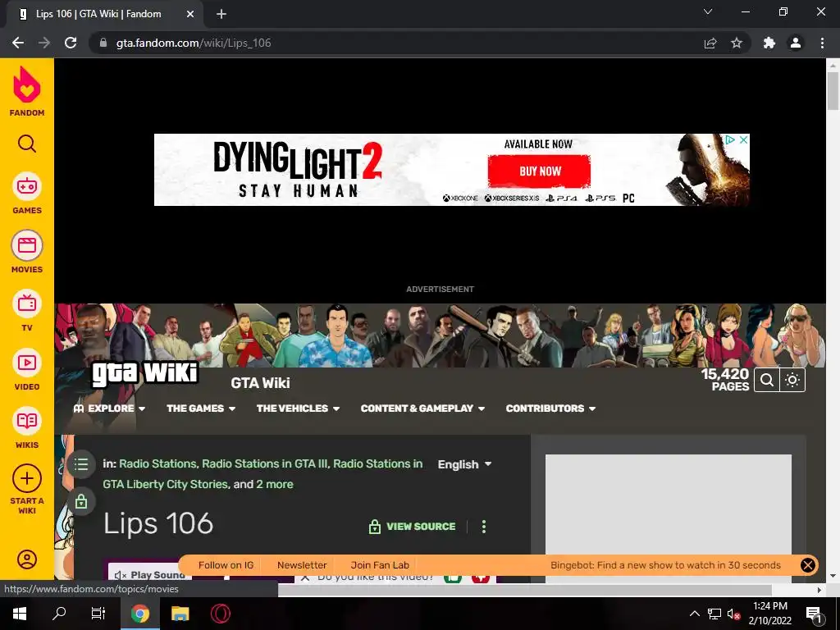Open the user profile icon in sidebar
This screenshot has height=630, width=840.
click(27, 559)
